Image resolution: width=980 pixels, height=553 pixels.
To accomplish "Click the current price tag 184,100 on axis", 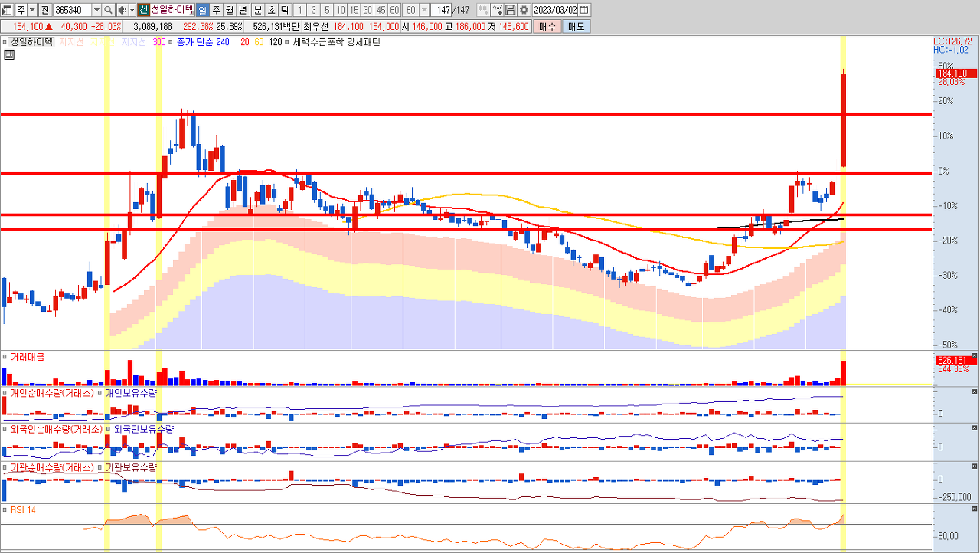I will (x=956, y=74).
